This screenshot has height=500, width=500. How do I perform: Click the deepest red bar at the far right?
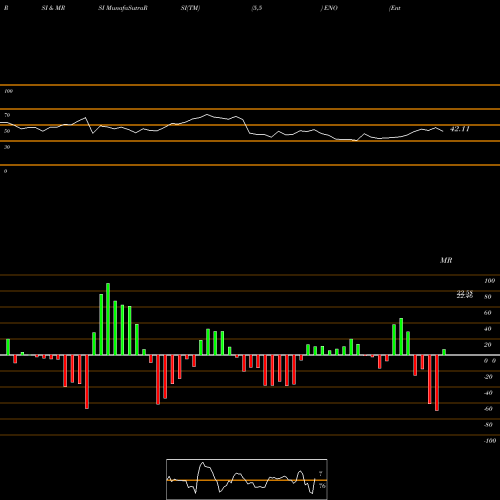[437, 383]
